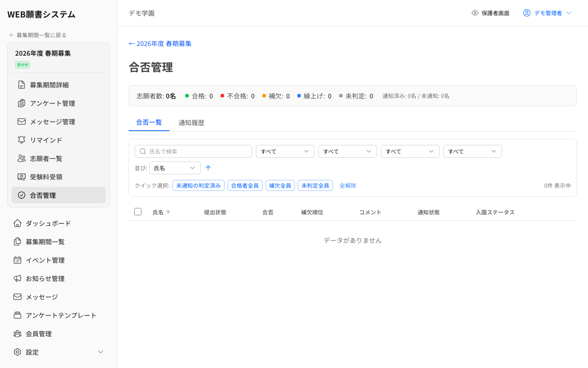Click the eye icon beside 保護者画面

475,13
